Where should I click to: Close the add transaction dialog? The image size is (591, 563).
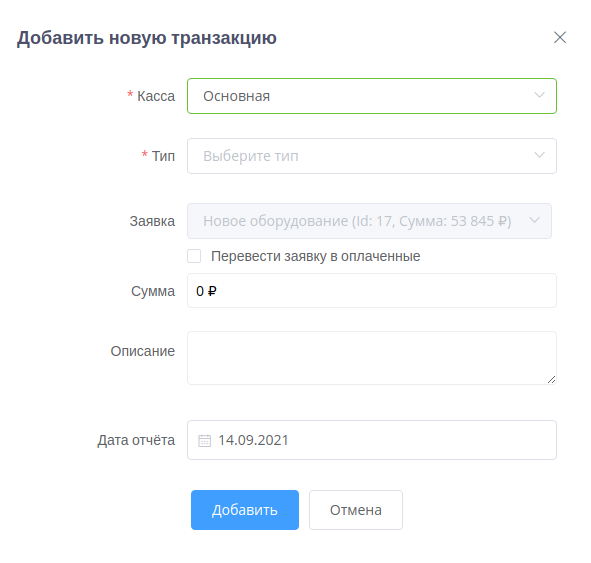[x=560, y=37]
